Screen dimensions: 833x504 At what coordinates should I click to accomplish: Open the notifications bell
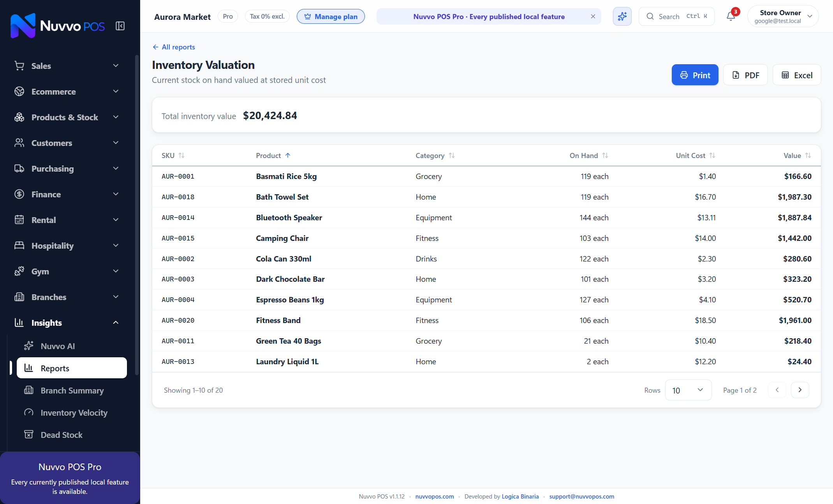coord(731,16)
